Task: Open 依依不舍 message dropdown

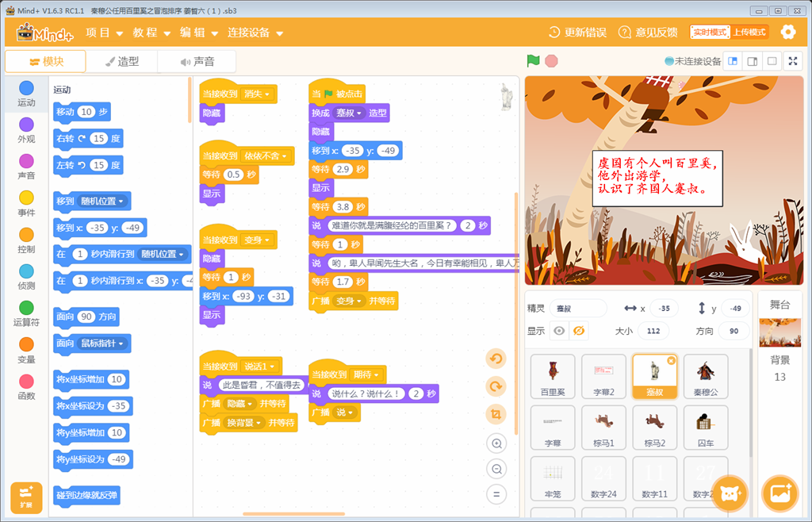Action: 266,155
